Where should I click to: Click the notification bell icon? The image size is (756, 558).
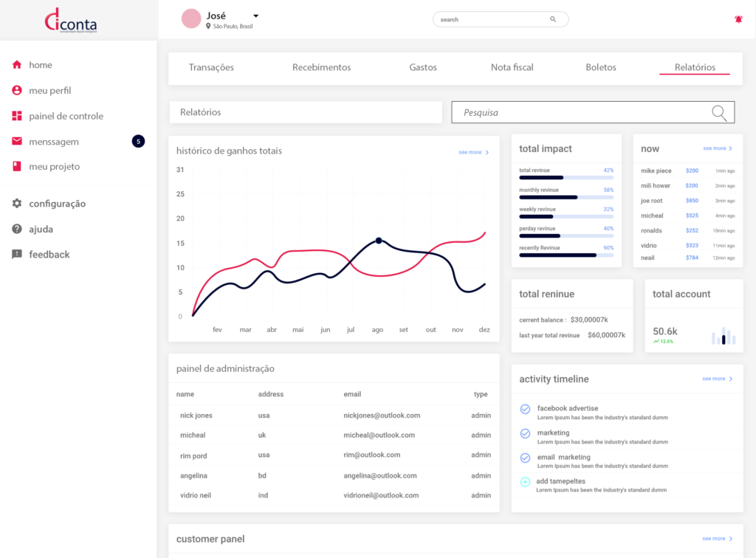click(x=738, y=20)
